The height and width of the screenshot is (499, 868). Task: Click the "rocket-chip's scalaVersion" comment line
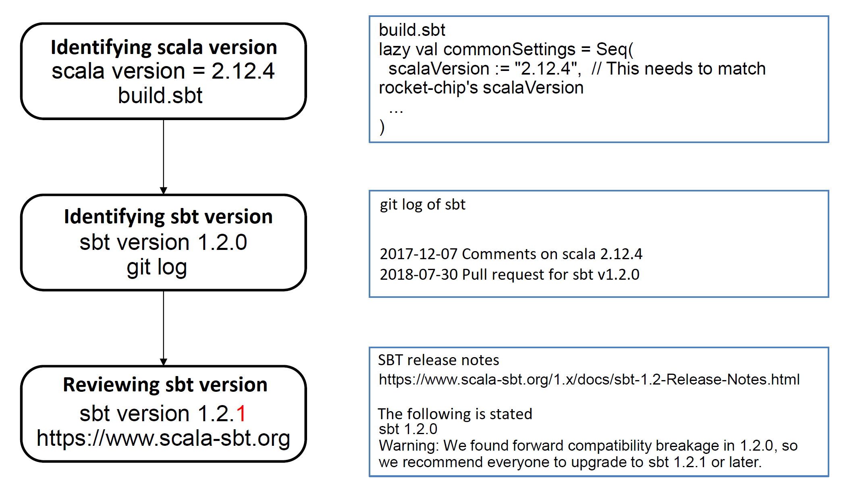pyautogui.click(x=481, y=88)
